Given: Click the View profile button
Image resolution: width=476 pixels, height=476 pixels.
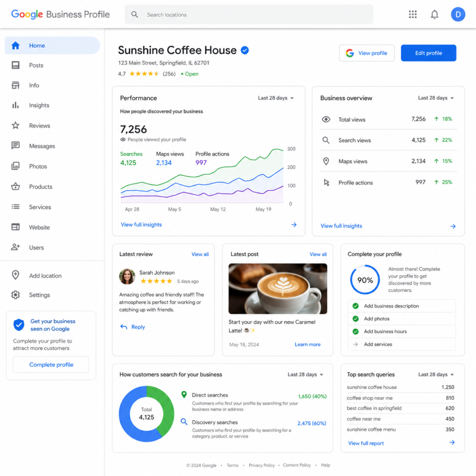Looking at the screenshot, I should (367, 53).
